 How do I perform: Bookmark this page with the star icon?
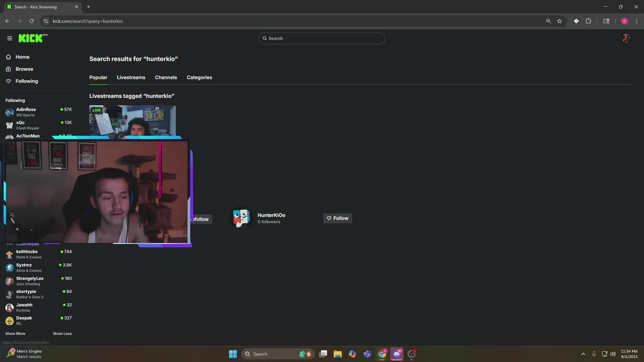pyautogui.click(x=559, y=21)
